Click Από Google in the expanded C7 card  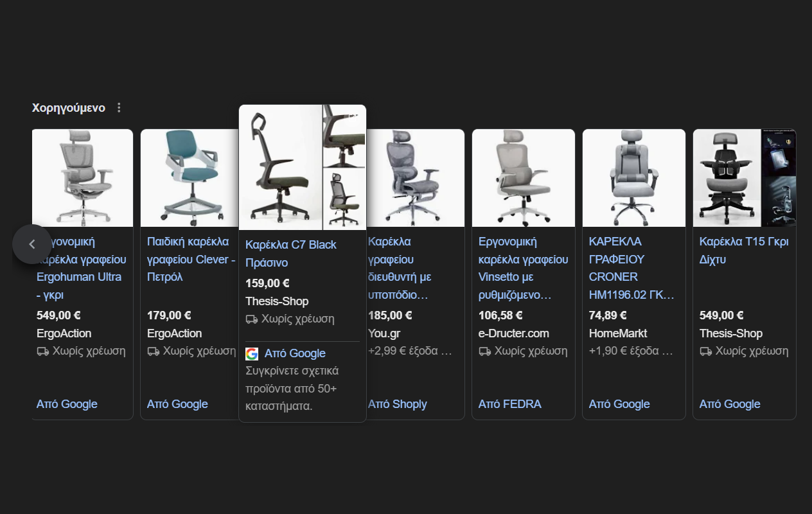295,353
